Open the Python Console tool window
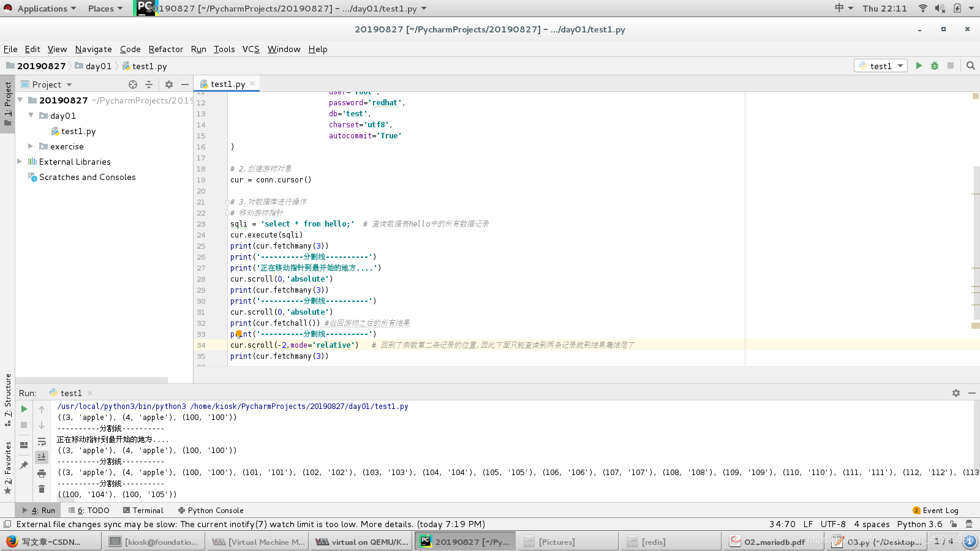The image size is (980, 551). click(x=211, y=510)
